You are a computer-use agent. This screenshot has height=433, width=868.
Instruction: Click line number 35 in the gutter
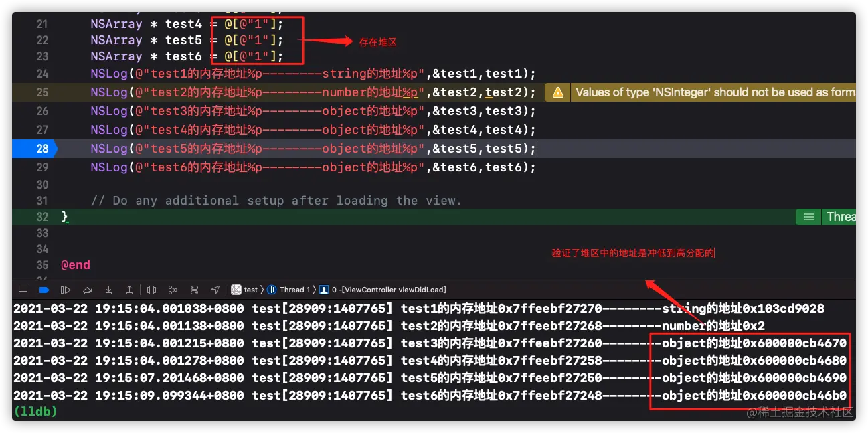[42, 265]
